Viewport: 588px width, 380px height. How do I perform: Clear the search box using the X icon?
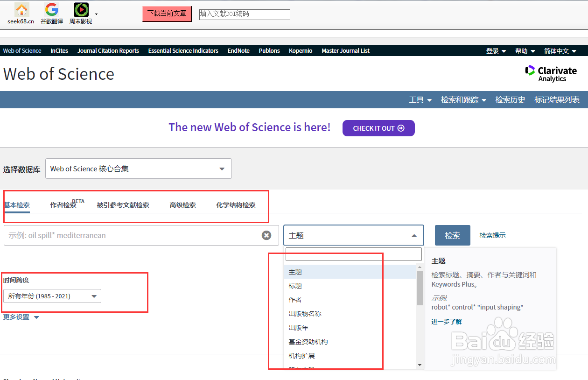click(x=266, y=235)
